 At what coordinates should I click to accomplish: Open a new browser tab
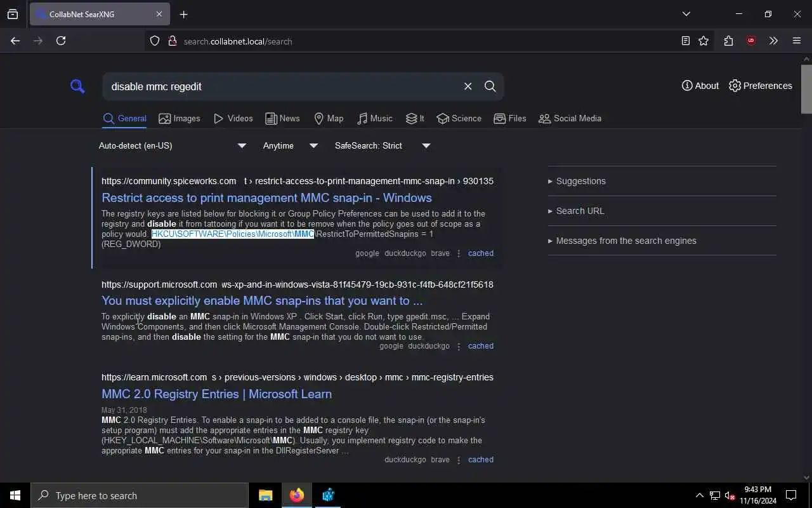coord(183,14)
